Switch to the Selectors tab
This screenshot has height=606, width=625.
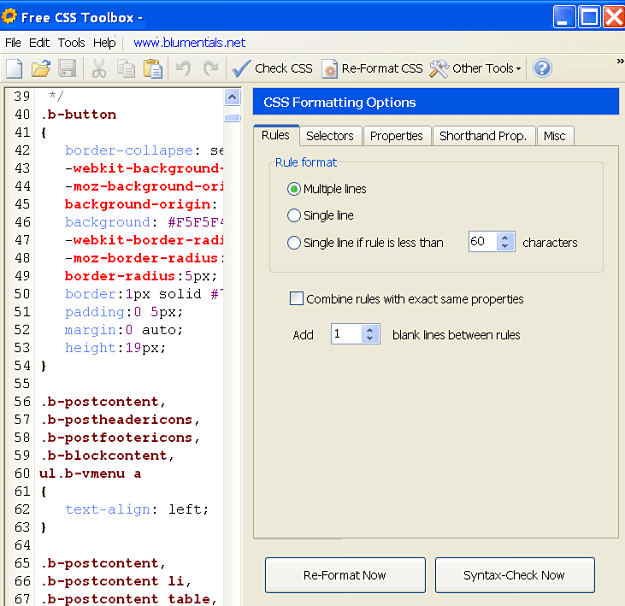[330, 136]
